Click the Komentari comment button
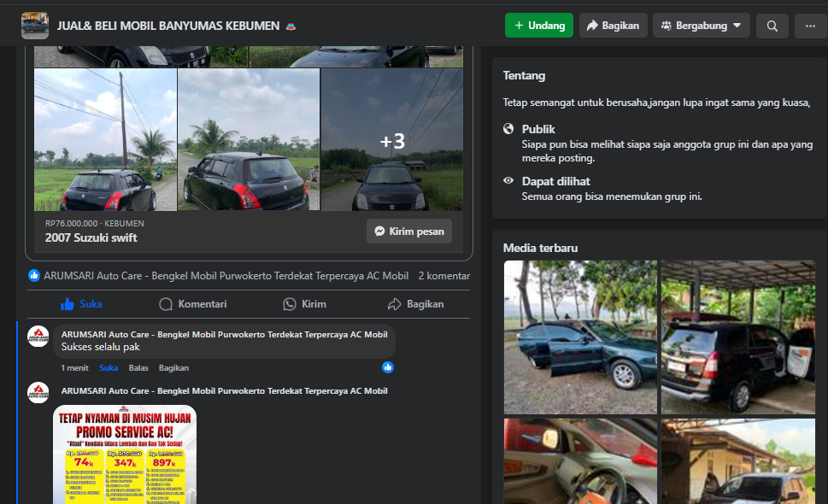The height and width of the screenshot is (504, 828). pyautogui.click(x=193, y=304)
